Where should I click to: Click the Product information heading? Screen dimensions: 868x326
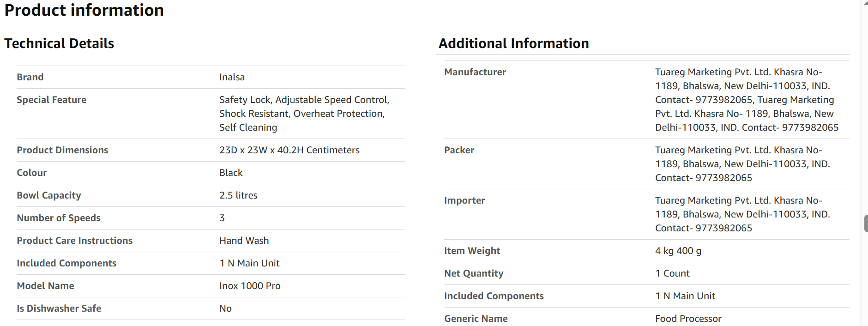84,10
